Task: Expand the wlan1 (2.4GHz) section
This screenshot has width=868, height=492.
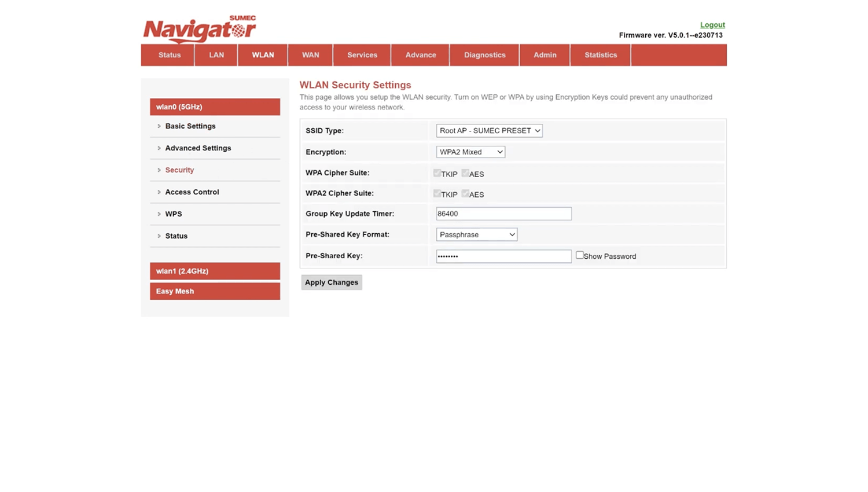Action: point(215,271)
